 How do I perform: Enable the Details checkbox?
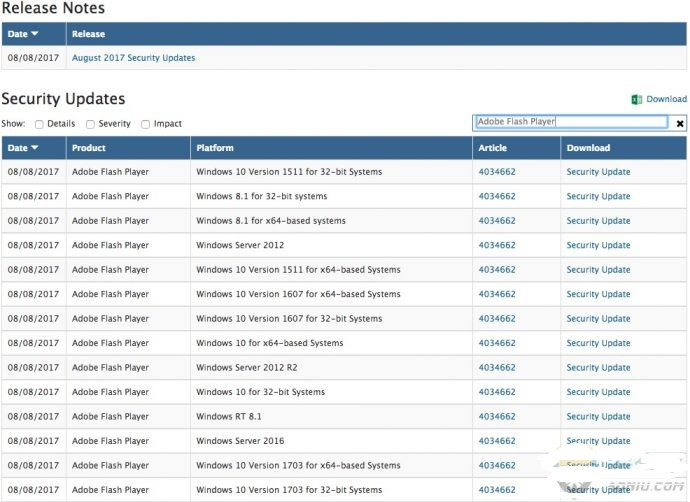pyautogui.click(x=39, y=124)
